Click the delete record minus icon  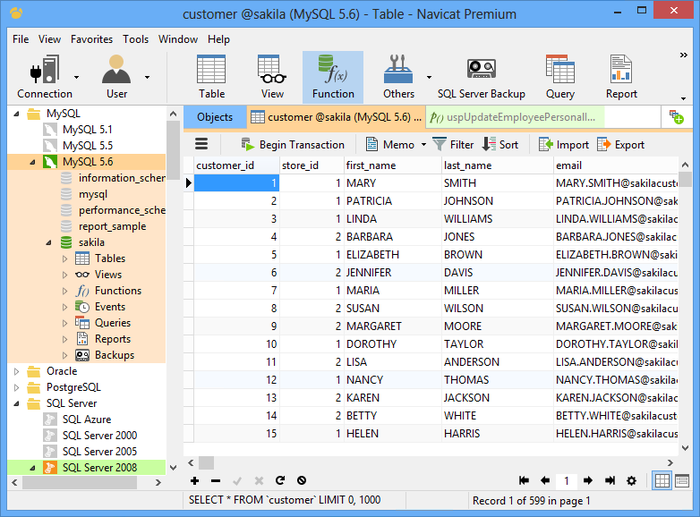point(216,480)
